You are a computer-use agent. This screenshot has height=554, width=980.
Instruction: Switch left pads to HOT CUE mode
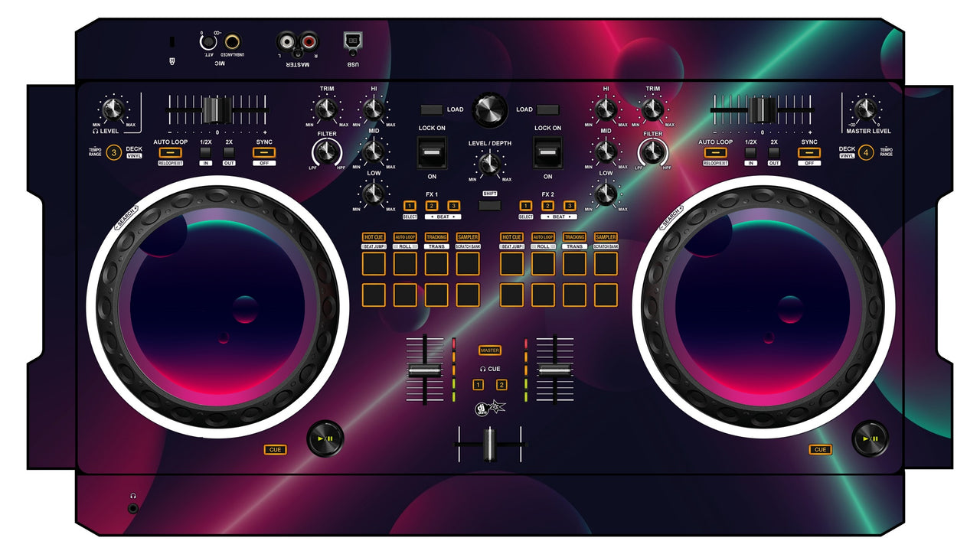point(374,238)
